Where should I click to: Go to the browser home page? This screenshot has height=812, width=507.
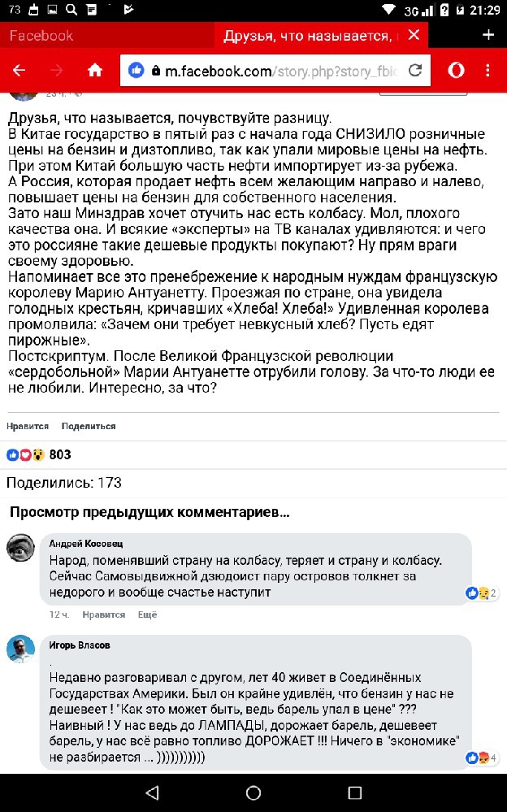pos(95,70)
